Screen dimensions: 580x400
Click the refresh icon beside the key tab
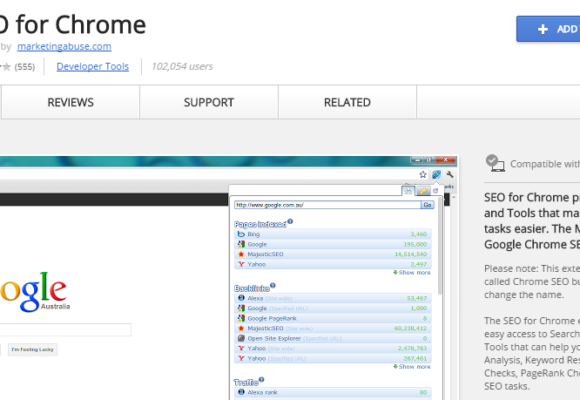coord(436,191)
